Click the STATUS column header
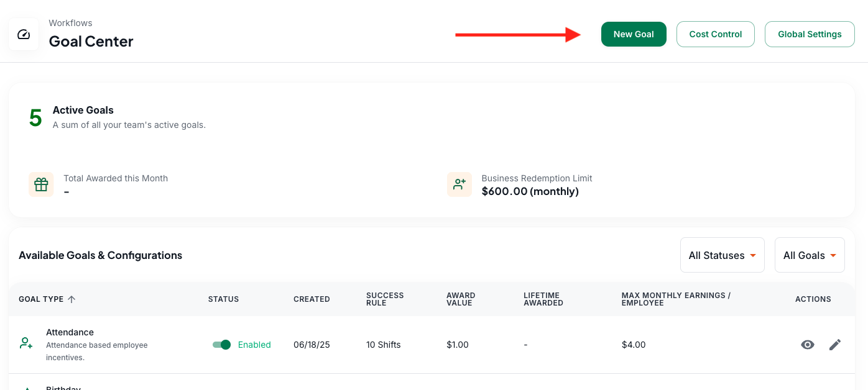This screenshot has height=390, width=868. click(x=224, y=299)
